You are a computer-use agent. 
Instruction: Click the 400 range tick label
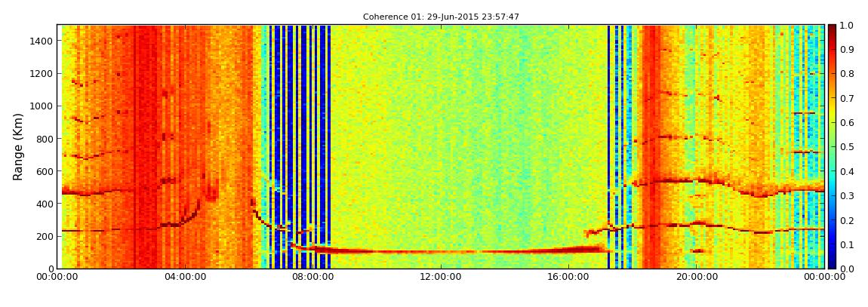coord(45,204)
